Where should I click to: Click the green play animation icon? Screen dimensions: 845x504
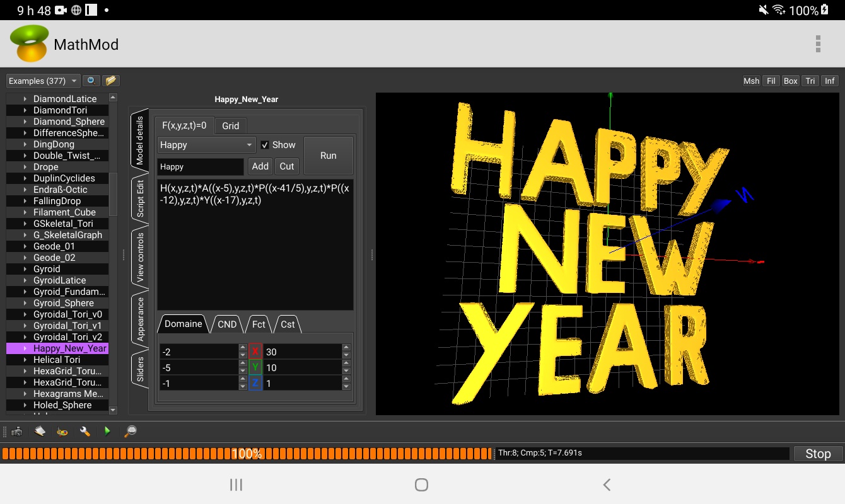[x=108, y=432]
